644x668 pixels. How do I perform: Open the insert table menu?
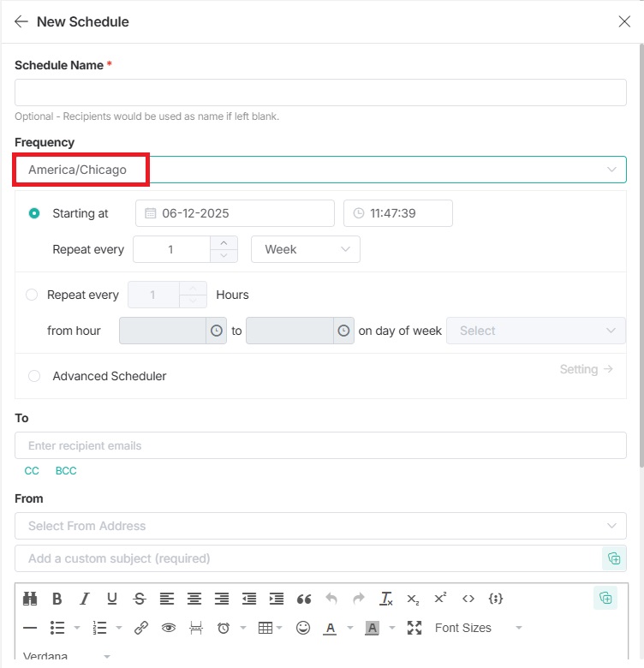pos(271,628)
